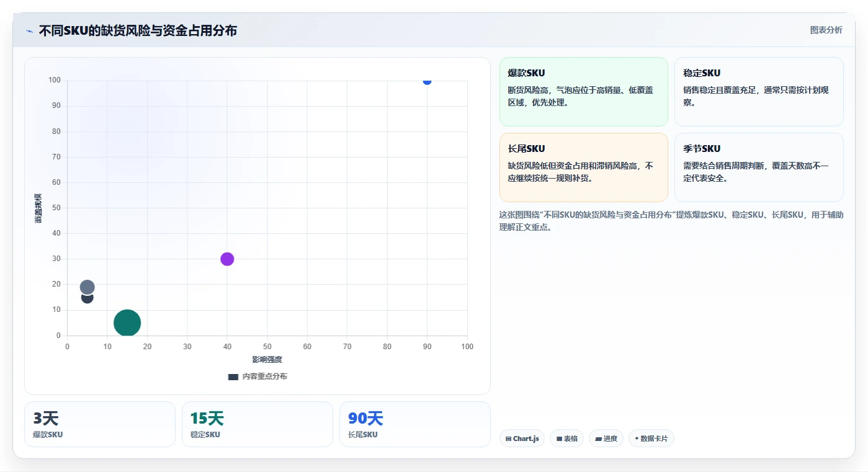Click the 表格 tag chip
This screenshot has height=472, width=868.
pyautogui.click(x=566, y=439)
